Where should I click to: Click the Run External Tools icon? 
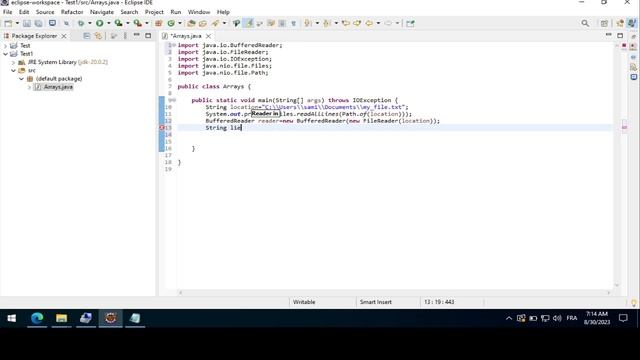pyautogui.click(x=138, y=23)
